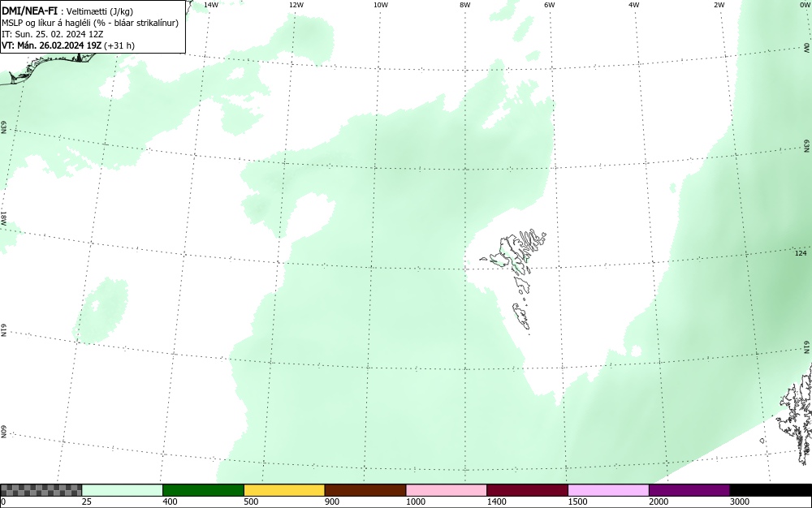Image resolution: width=812 pixels, height=508 pixels.
Task: Click the "60N" latitude label
Action: tap(3, 432)
